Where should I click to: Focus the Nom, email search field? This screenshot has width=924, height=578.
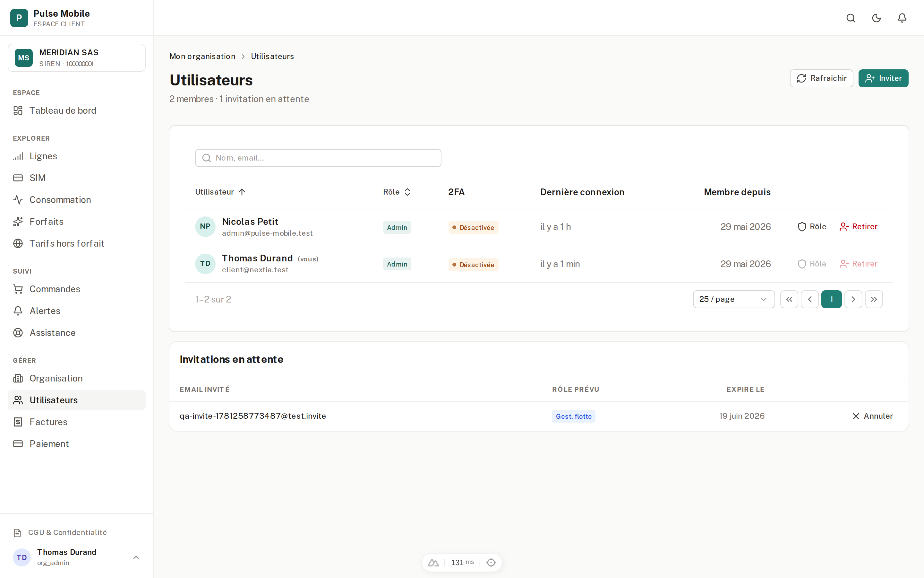(318, 158)
